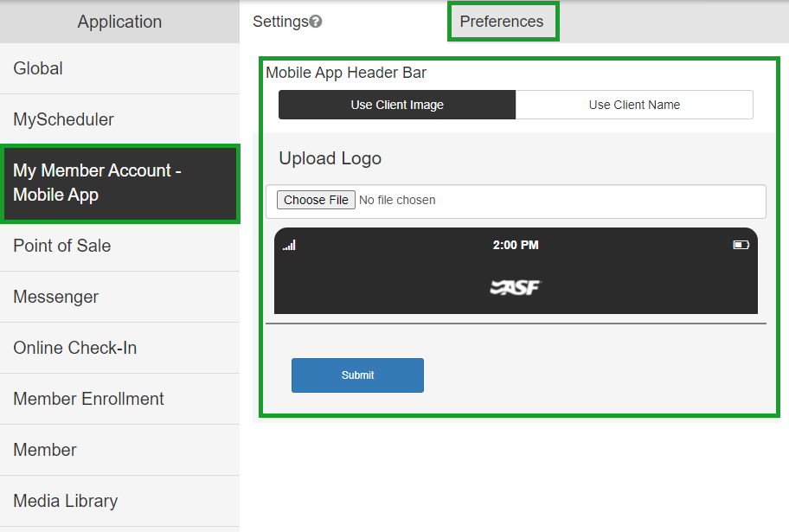Click the battery icon in phone preview
This screenshot has width=789, height=532.
click(741, 245)
